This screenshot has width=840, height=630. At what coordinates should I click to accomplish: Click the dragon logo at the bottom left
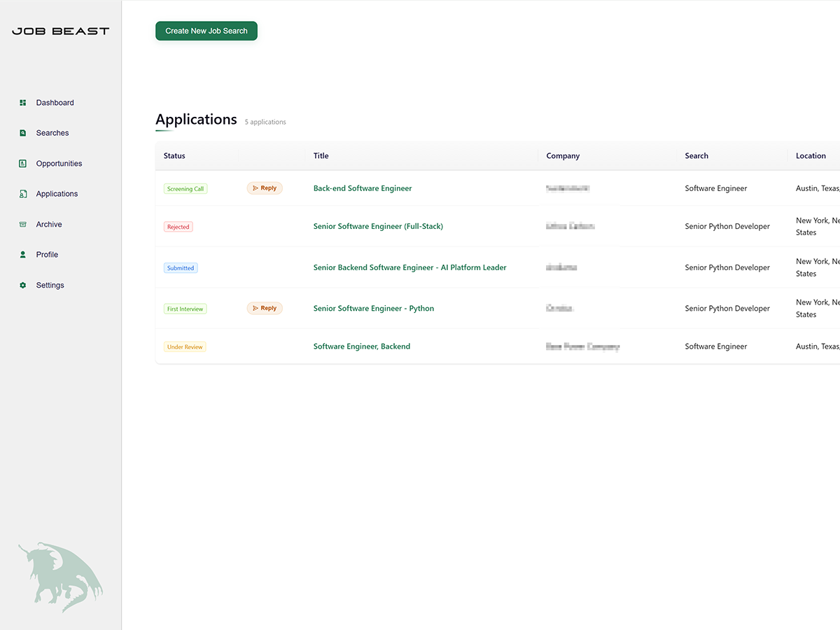(59, 576)
